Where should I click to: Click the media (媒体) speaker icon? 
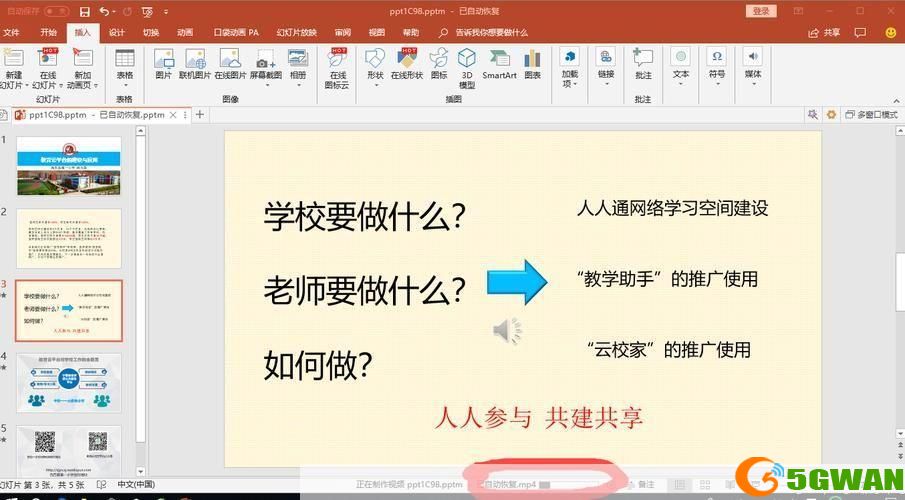click(x=753, y=57)
